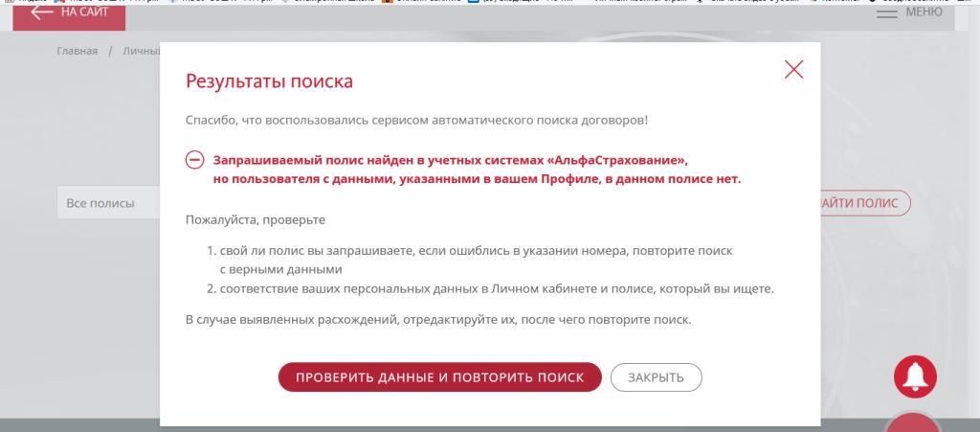Open the hamburger МЕНЮ icon
The height and width of the screenshot is (432, 980).
[x=887, y=12]
